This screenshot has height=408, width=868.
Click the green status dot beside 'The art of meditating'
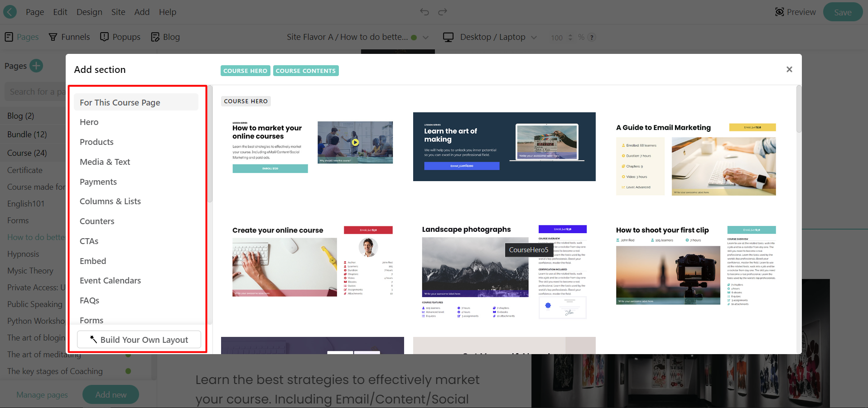coord(128,355)
